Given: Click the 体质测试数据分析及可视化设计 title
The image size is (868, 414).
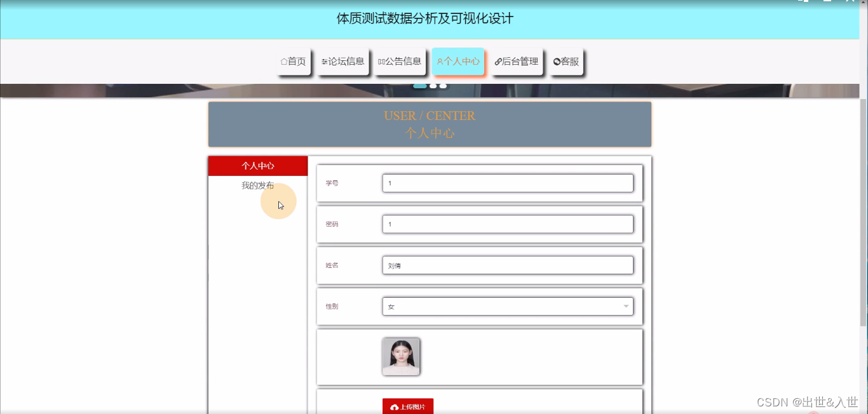Looking at the screenshot, I should pyautogui.click(x=425, y=18).
